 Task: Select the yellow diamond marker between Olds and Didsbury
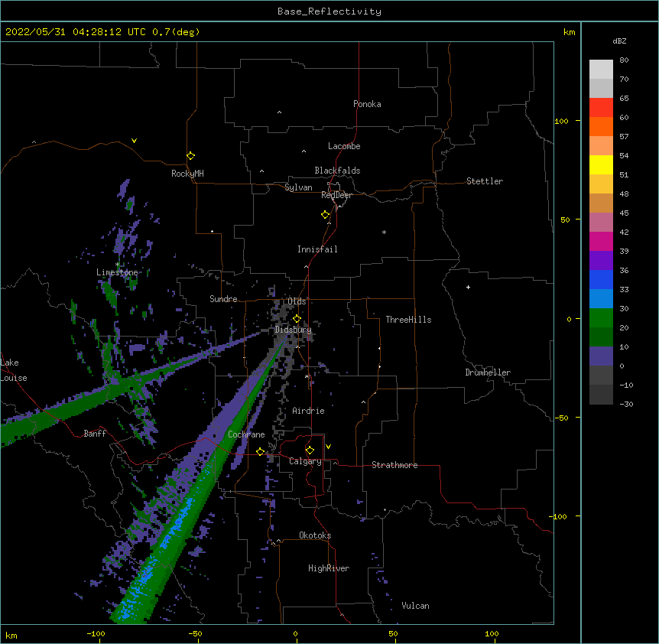[x=297, y=319]
